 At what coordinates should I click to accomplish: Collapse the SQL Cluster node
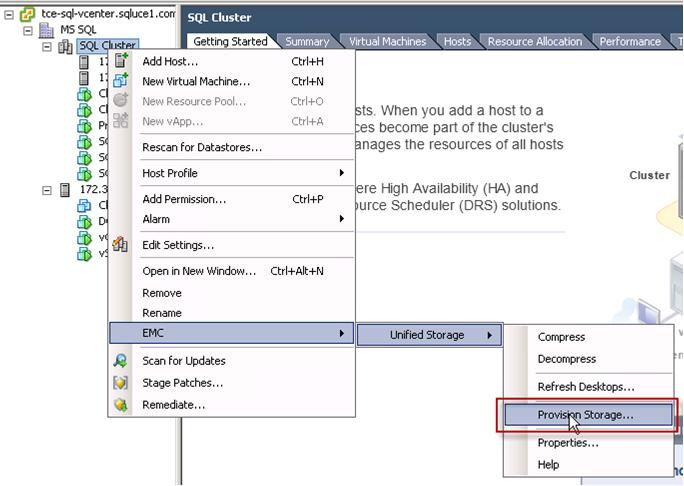point(47,47)
